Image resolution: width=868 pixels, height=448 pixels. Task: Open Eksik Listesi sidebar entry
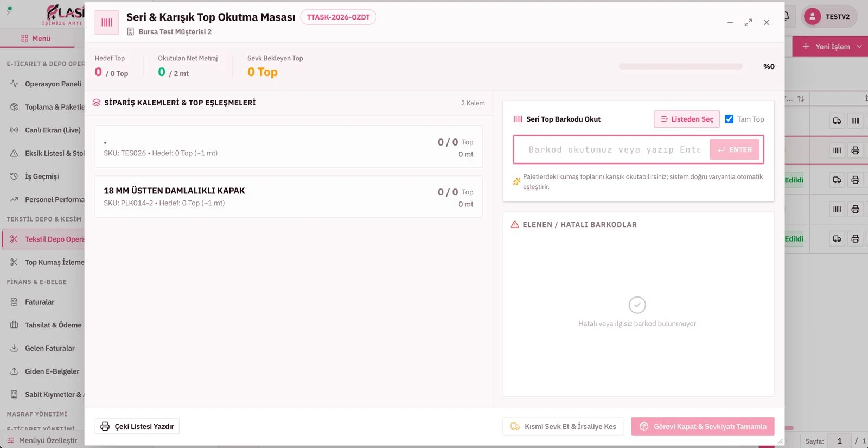[x=47, y=153]
